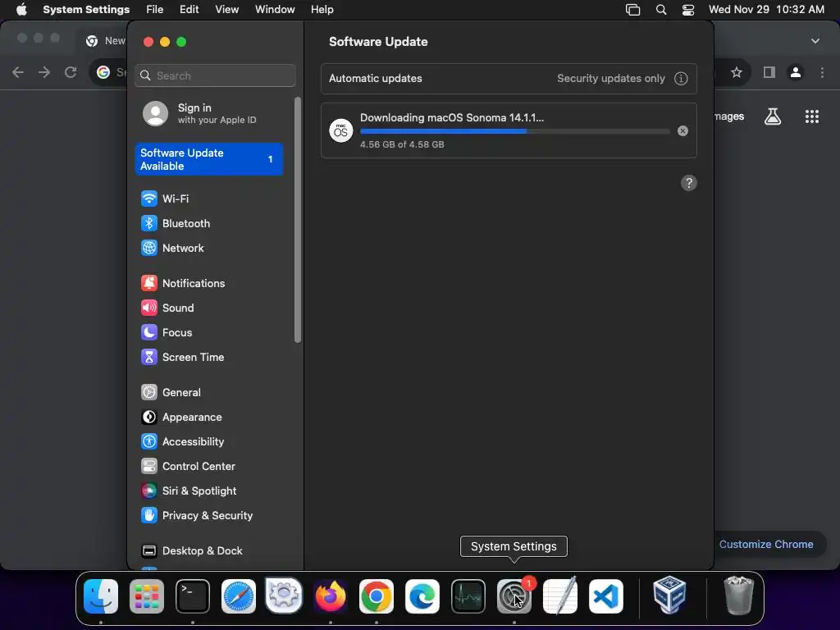The image size is (840, 630).
Task: Open TextEdit from the Dock
Action: pos(560,596)
